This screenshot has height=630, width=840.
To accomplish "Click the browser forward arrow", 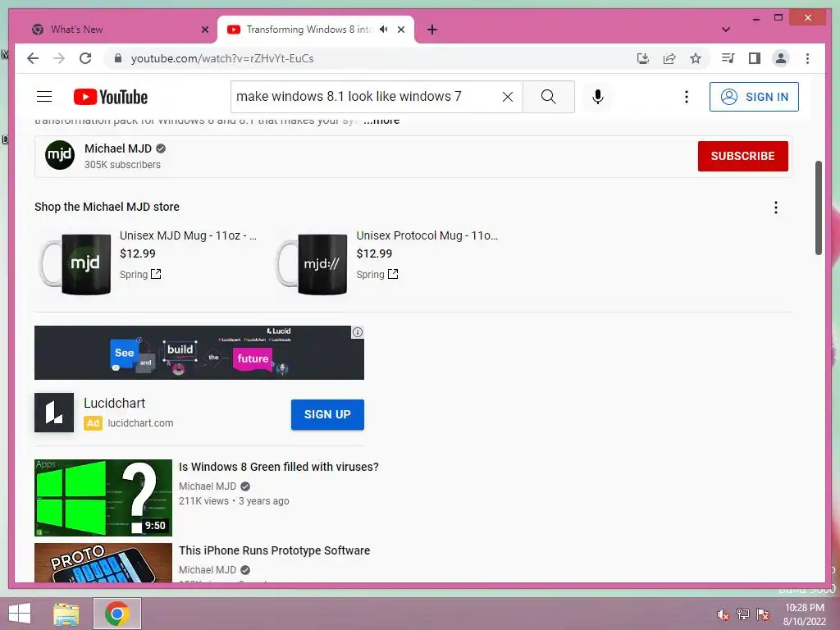I will 59,58.
